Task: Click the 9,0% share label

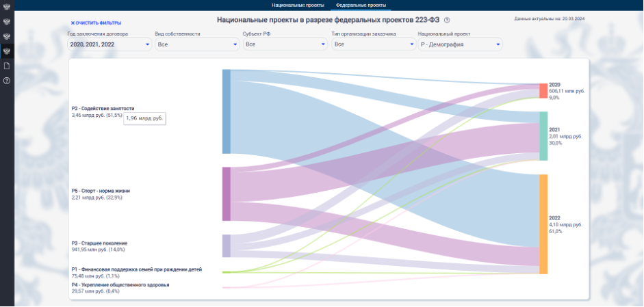Action: (x=554, y=98)
